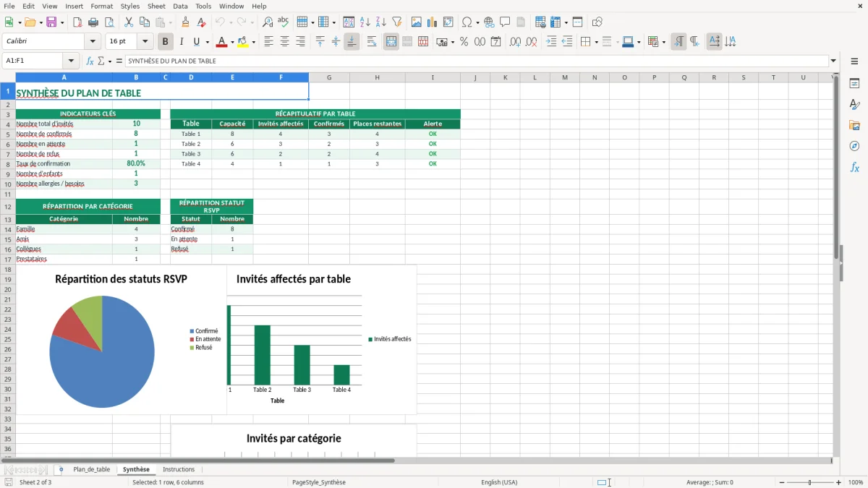Toggle Wrap Text

pos(371,42)
